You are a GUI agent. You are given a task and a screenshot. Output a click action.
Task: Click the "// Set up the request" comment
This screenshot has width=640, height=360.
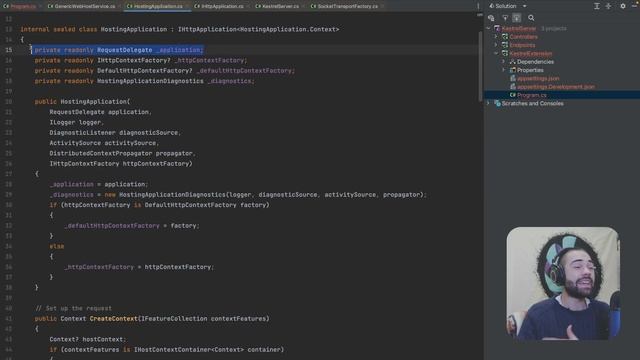click(x=73, y=308)
